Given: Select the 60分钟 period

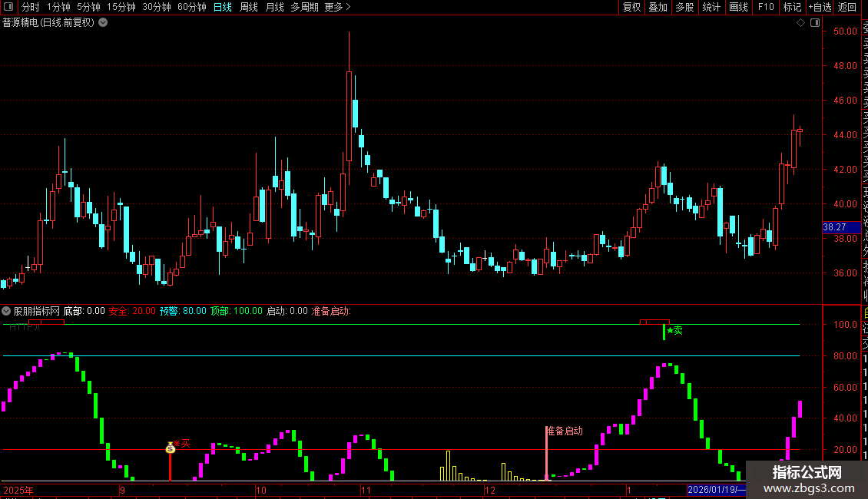Looking at the screenshot, I should point(191,7).
